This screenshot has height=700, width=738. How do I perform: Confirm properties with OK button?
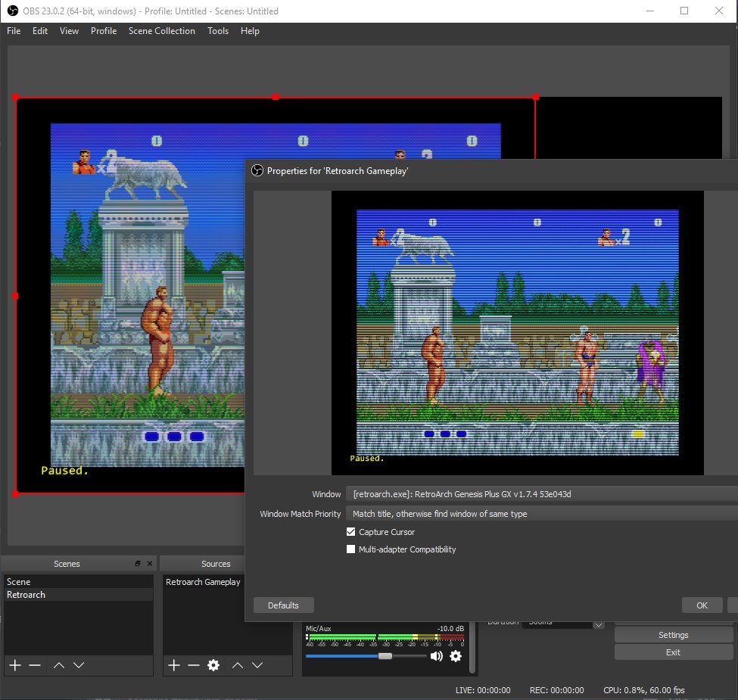tap(702, 605)
